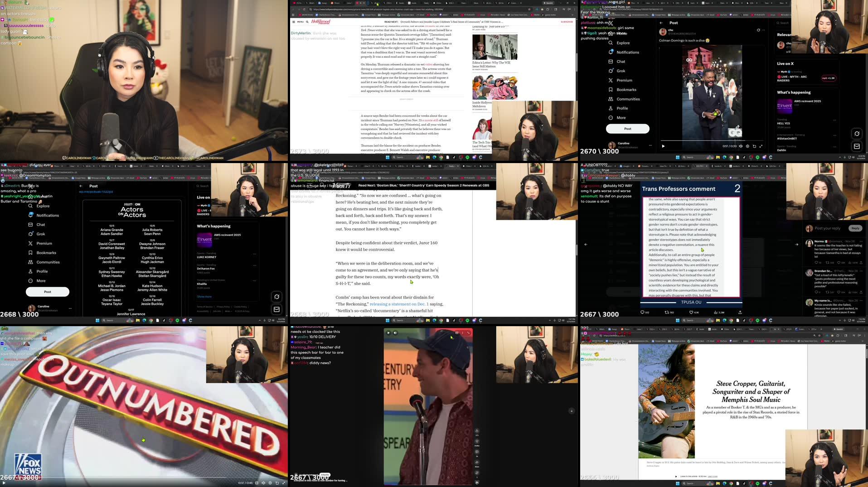Open Grok from the X sidebar

(x=620, y=71)
